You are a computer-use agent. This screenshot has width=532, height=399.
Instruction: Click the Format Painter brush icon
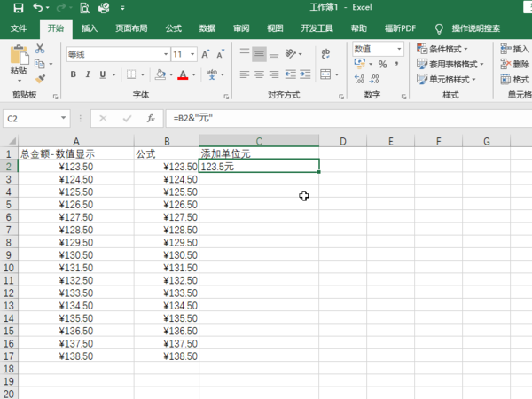pos(39,77)
